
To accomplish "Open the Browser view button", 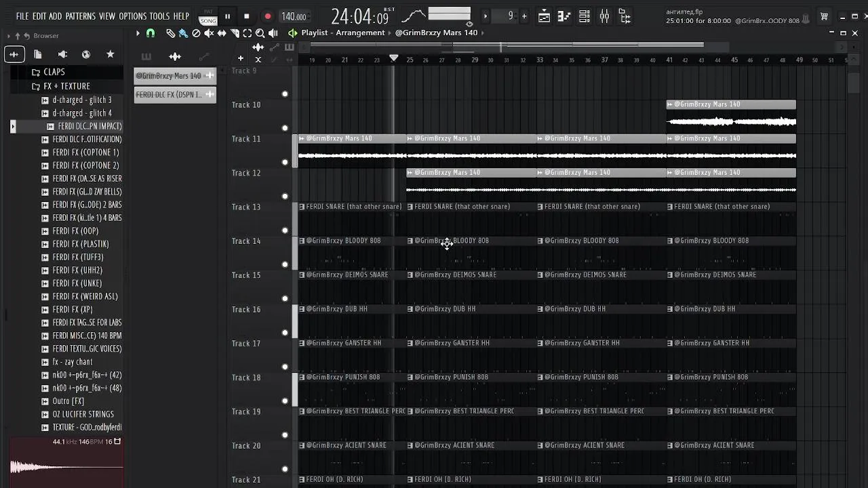I will [x=625, y=16].
